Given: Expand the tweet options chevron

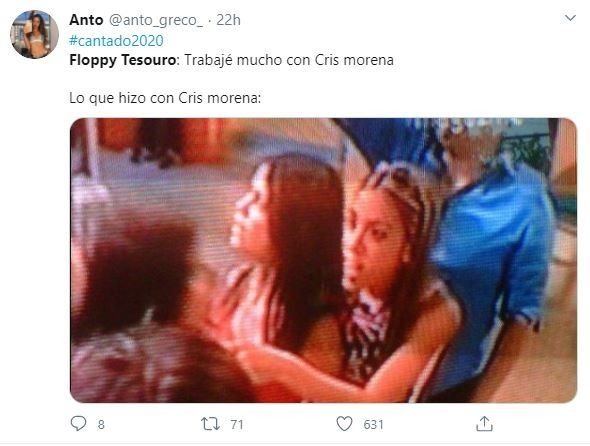Looking at the screenshot, I should pos(570,18).
